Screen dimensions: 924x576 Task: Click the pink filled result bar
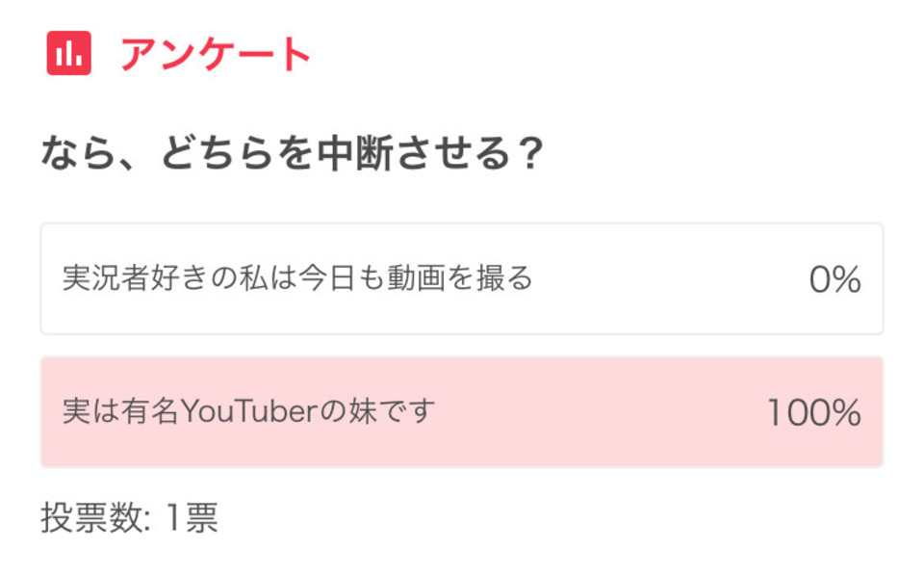(x=461, y=411)
